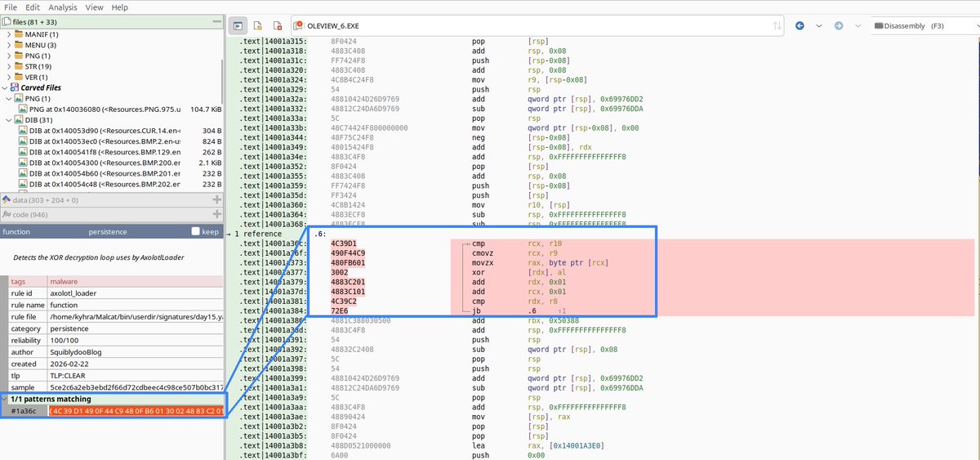Select the OLEVIEW_6.EXE file tab
Screen dimensions: 980x460
click(x=332, y=26)
